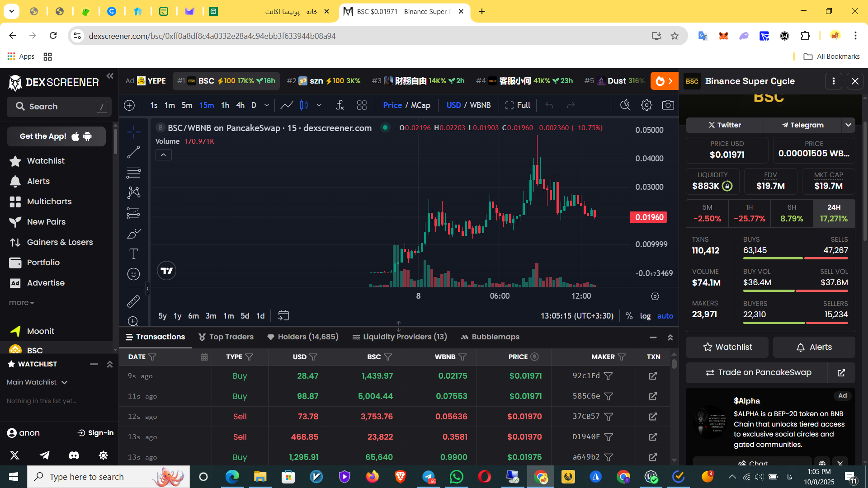
Task: Filter transactions by maker 92c1Ed
Action: (x=609, y=376)
